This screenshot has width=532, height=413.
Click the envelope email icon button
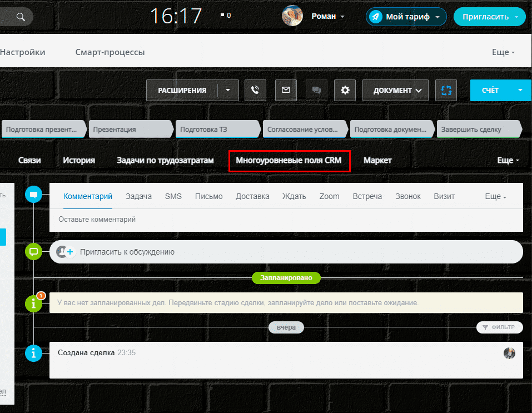click(286, 90)
